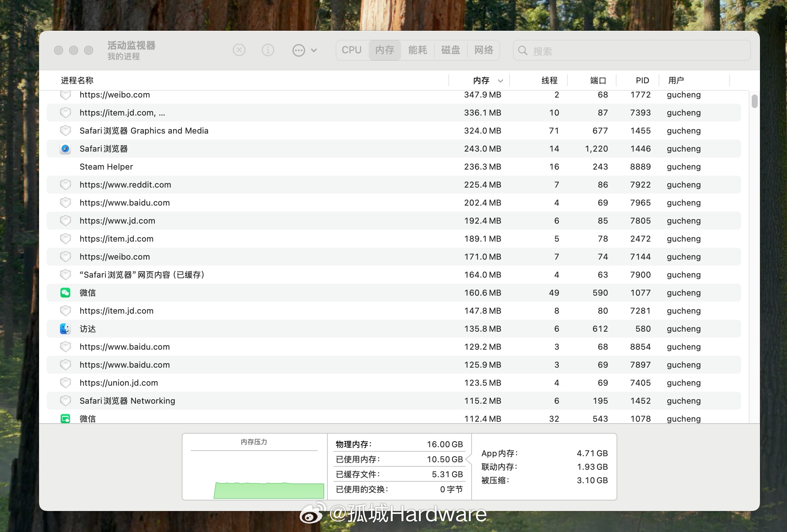This screenshot has height=532, width=787.
Task: Click the gucheng user cell in the 微信 1077 row
Action: 684,293
